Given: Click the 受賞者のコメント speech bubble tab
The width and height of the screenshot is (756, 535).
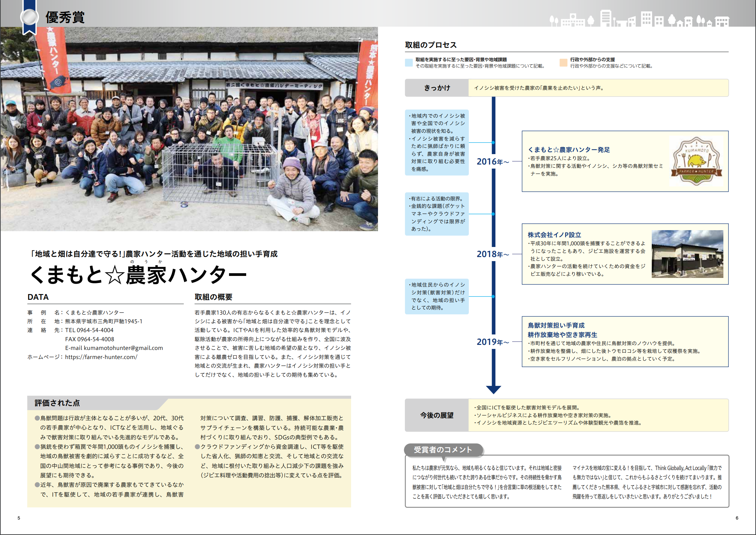Looking at the screenshot, I should pos(443,450).
